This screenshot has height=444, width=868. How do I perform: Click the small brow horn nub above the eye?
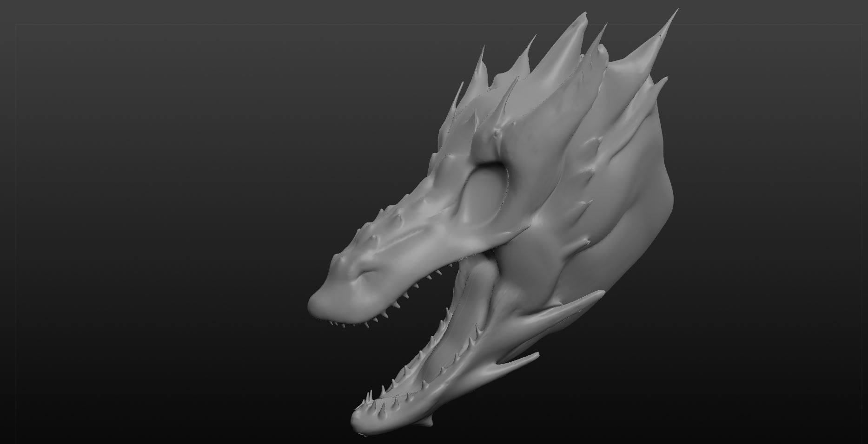point(498,134)
